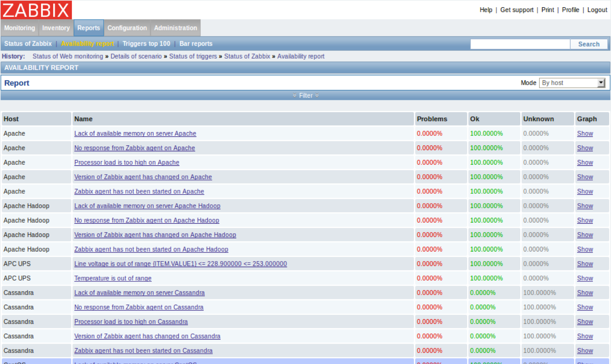611x364 pixels.
Task: Open the Mode dropdown By host
Action: pyautogui.click(x=572, y=83)
